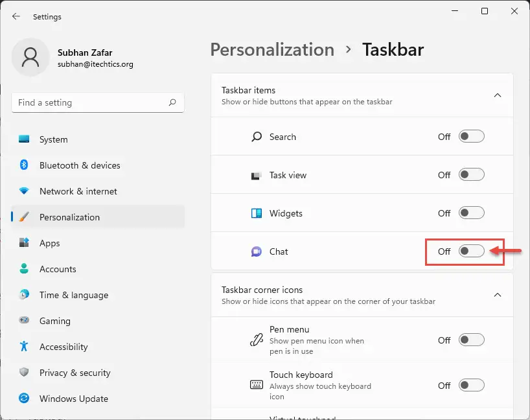
Task: Click the Gaming controller icon
Action: click(24, 320)
